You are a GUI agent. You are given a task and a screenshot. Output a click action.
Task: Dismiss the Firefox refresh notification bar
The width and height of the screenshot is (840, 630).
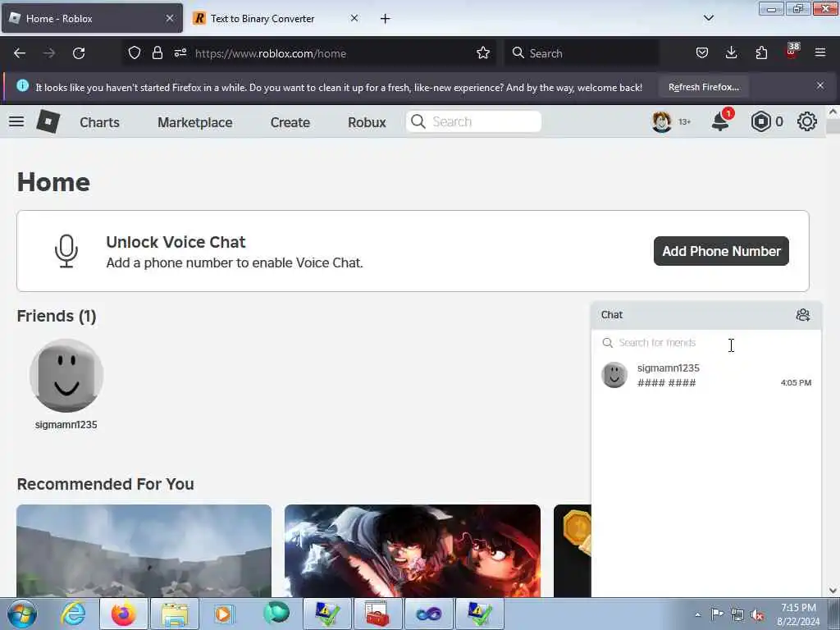click(x=820, y=85)
